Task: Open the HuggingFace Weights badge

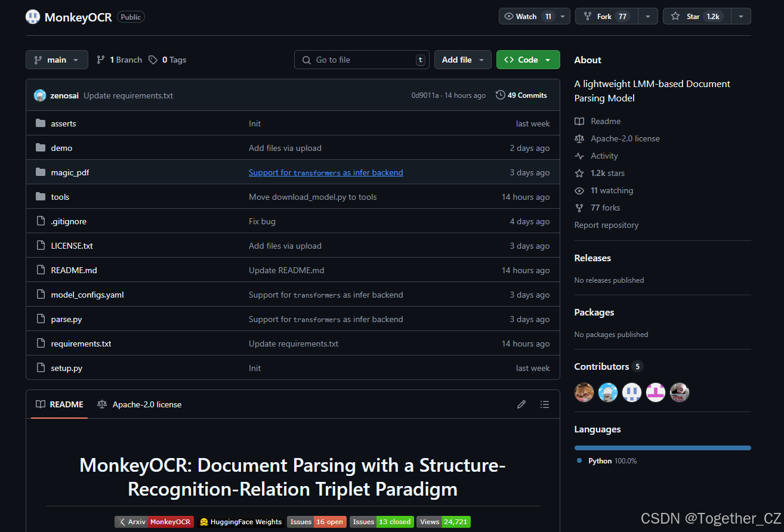Action: [241, 522]
